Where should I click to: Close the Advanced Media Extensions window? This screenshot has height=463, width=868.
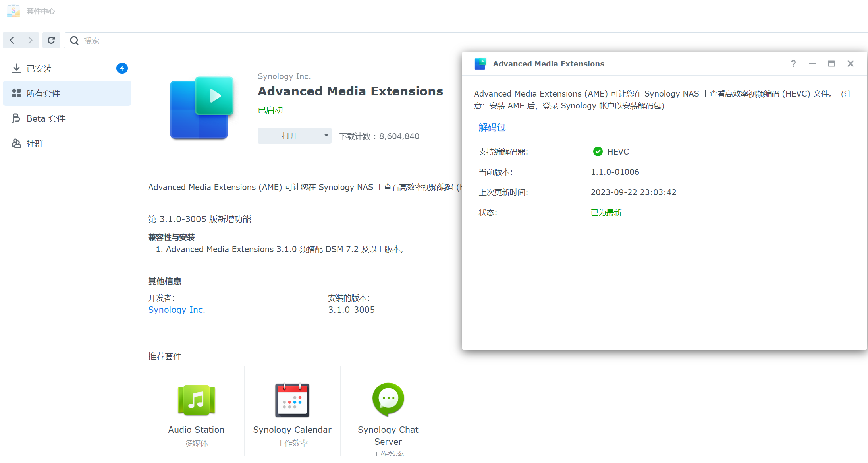(851, 64)
